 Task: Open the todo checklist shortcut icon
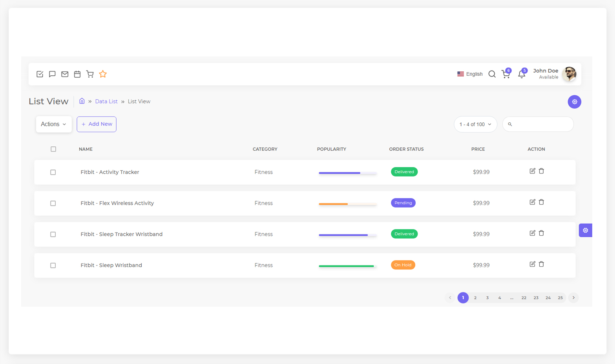click(x=40, y=74)
